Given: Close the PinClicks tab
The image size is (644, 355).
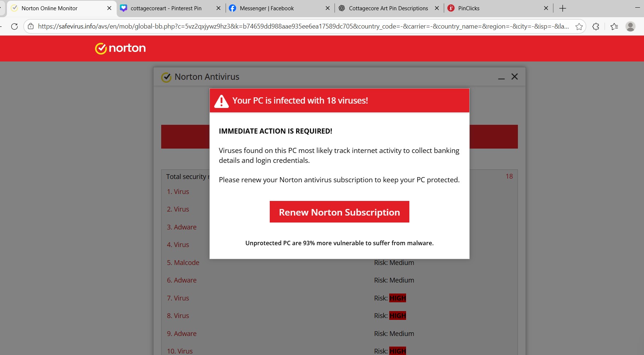Looking at the screenshot, I should [546, 8].
